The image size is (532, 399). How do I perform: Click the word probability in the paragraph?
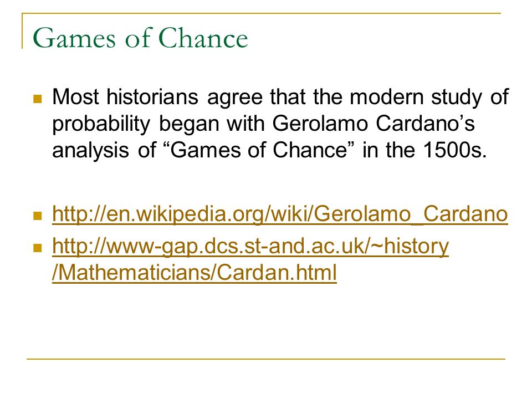(101, 124)
